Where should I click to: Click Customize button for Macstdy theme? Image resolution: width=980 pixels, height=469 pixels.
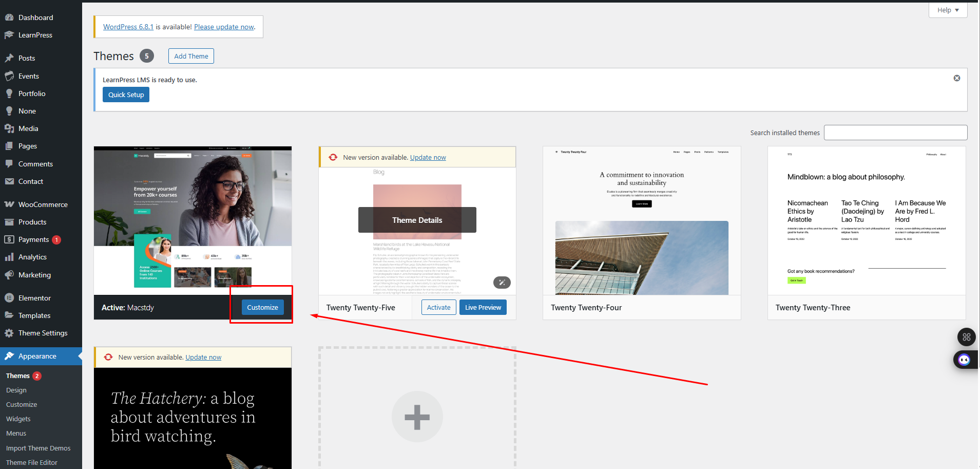(x=262, y=307)
